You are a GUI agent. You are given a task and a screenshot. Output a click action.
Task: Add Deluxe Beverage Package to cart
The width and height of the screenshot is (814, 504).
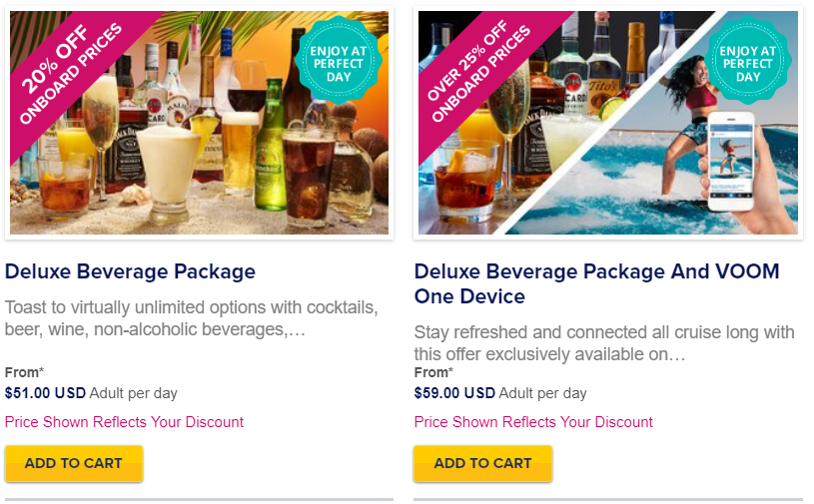pyautogui.click(x=74, y=463)
